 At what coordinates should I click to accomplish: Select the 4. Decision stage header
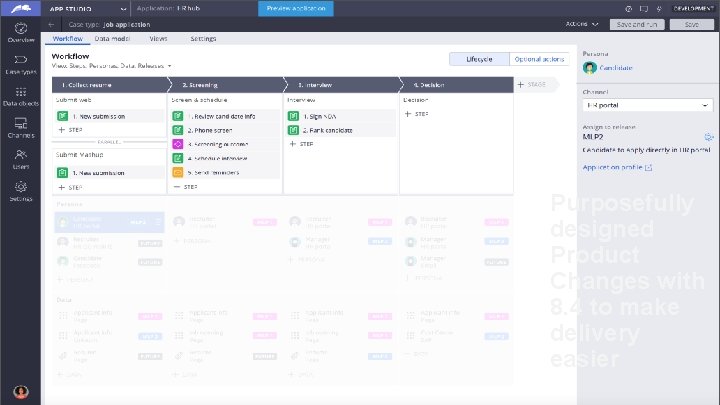pos(457,85)
